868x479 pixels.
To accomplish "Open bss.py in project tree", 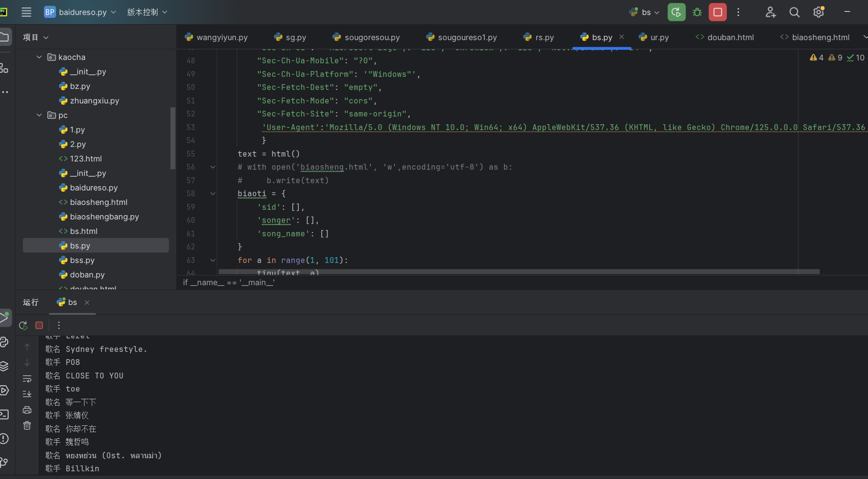I will (x=82, y=260).
